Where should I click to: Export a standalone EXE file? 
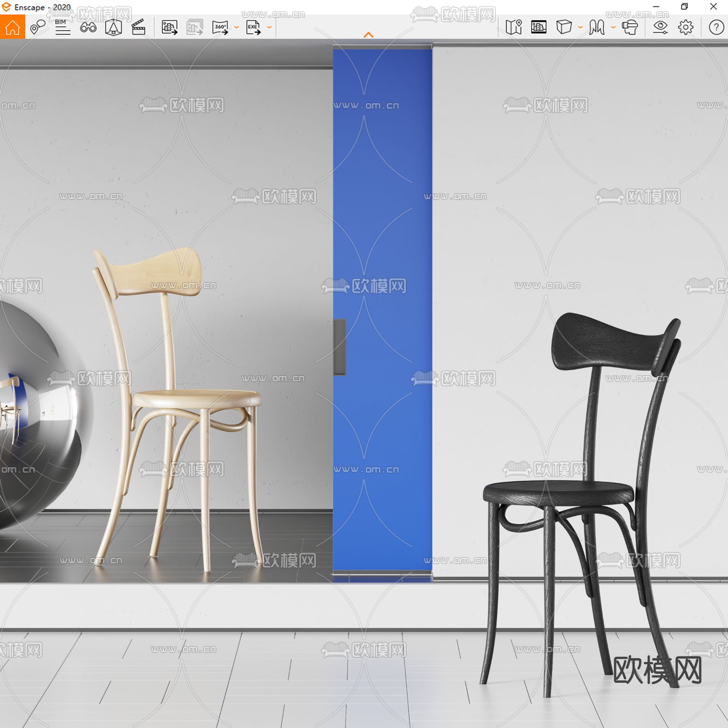click(x=253, y=27)
